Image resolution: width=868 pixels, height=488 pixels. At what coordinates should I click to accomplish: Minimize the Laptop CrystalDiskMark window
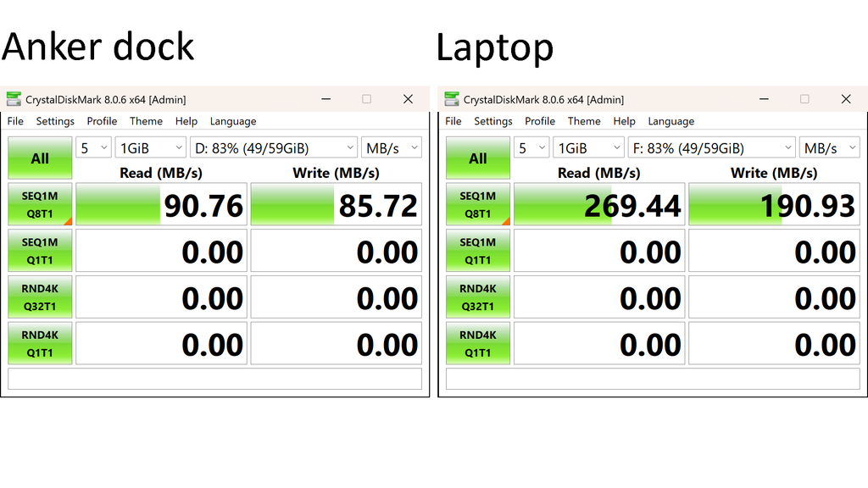point(764,99)
